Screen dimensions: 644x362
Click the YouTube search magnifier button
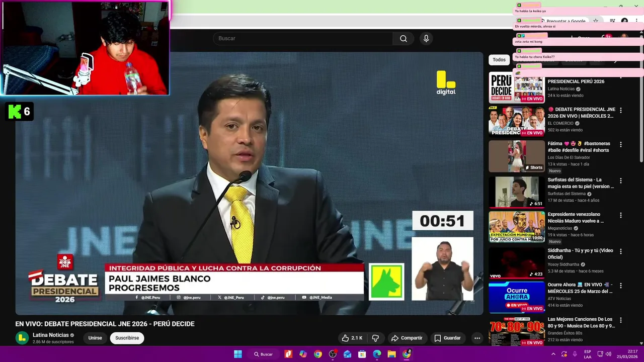[x=403, y=39]
